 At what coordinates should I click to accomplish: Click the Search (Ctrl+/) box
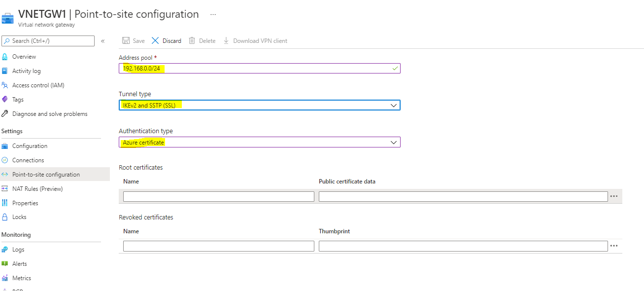point(48,41)
